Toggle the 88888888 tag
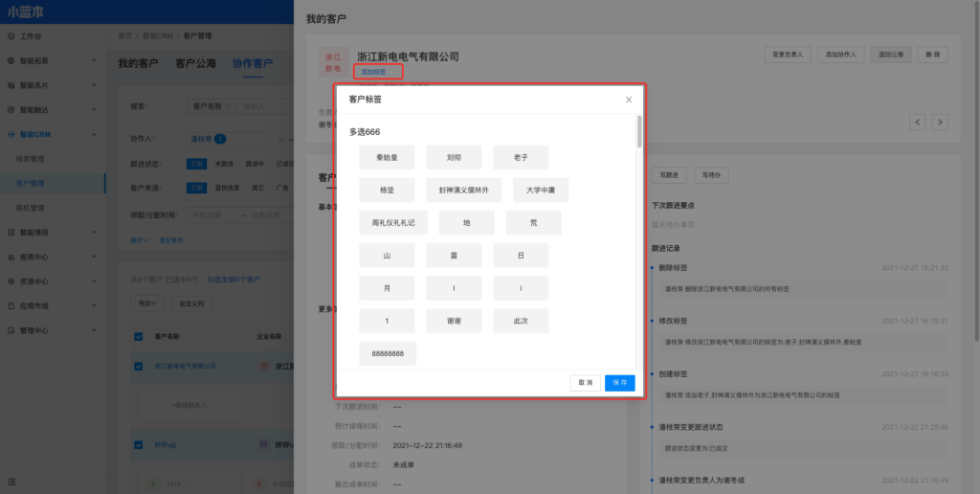 (x=387, y=353)
